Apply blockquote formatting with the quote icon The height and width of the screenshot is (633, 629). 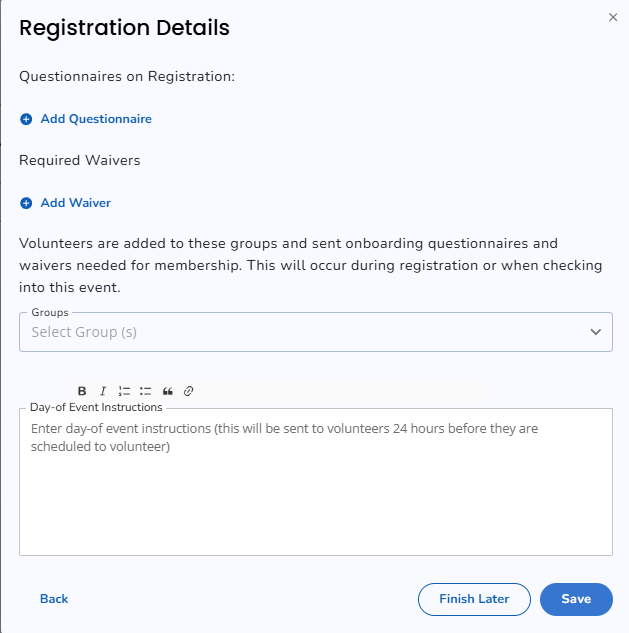168,391
